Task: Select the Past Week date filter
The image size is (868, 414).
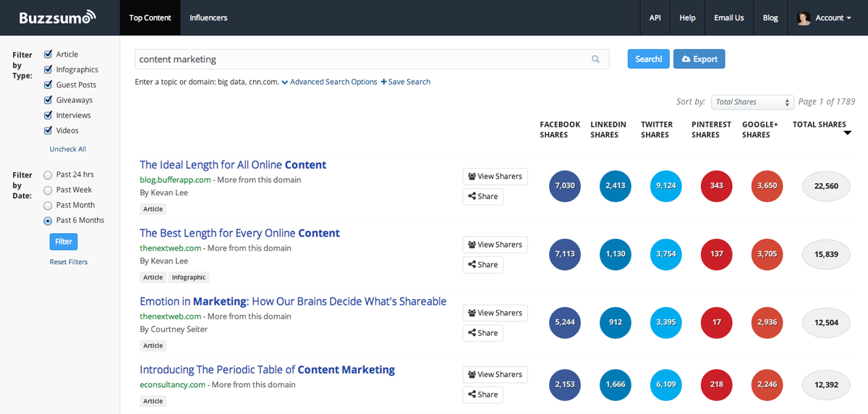Action: 48,190
